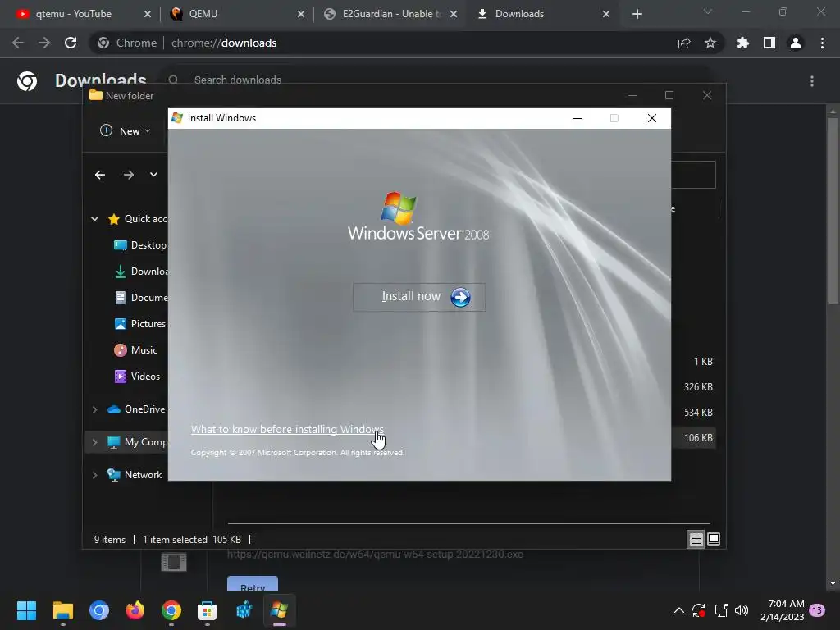Image resolution: width=840 pixels, height=630 pixels.
Task: Select Desktop in Explorer sidebar
Action: (140, 244)
